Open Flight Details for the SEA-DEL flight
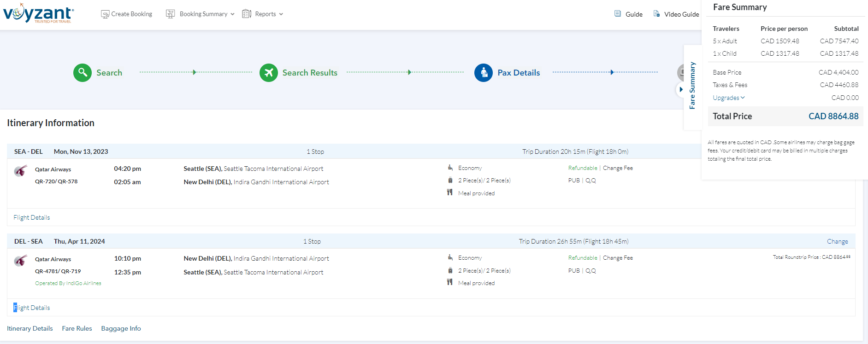868x344 pixels. 32,217
